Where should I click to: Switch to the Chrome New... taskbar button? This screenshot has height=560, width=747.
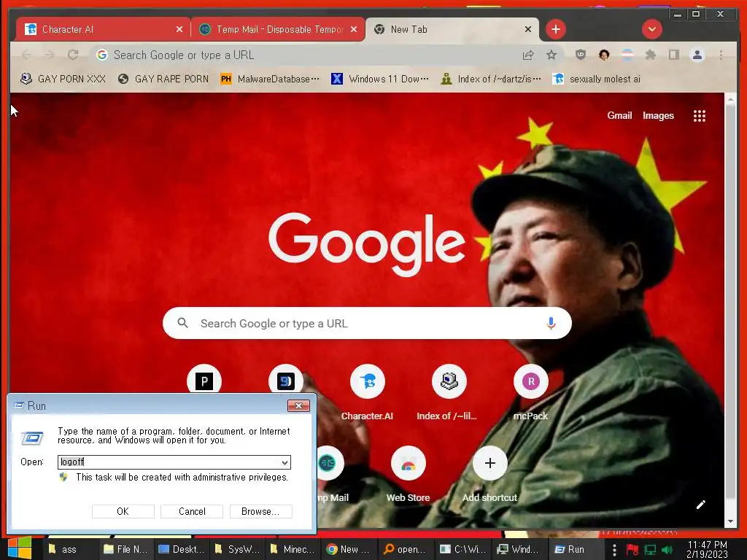pyautogui.click(x=348, y=550)
